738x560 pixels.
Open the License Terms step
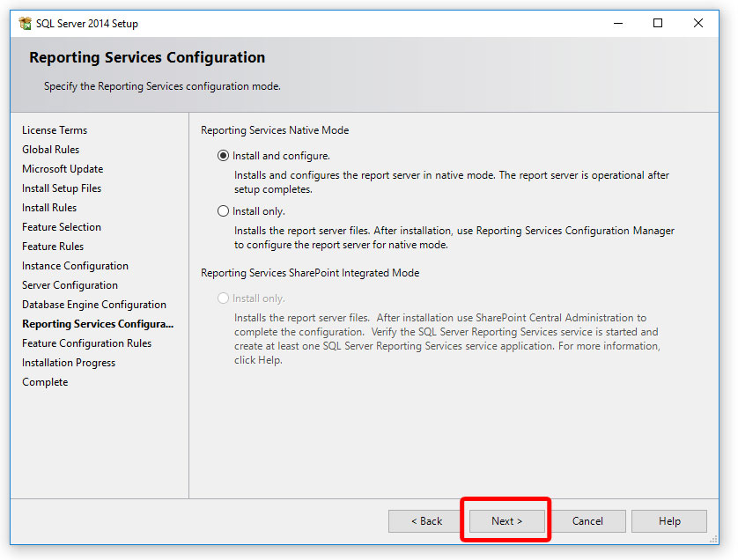point(54,129)
